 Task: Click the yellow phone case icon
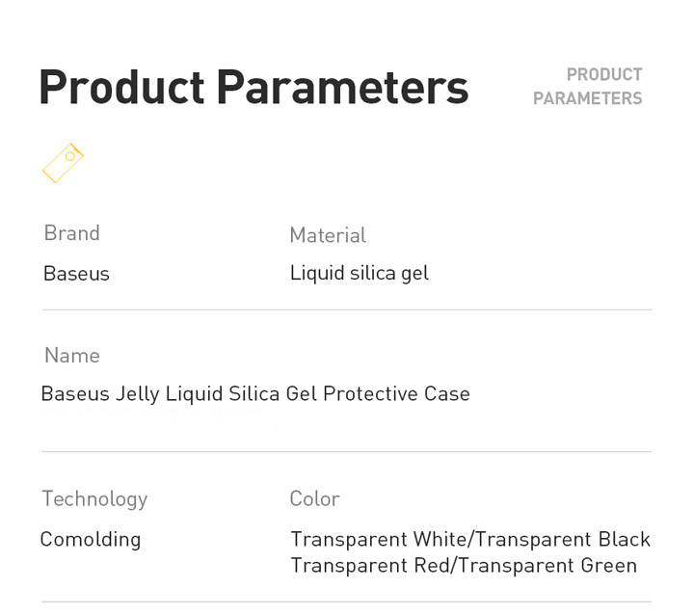63,163
